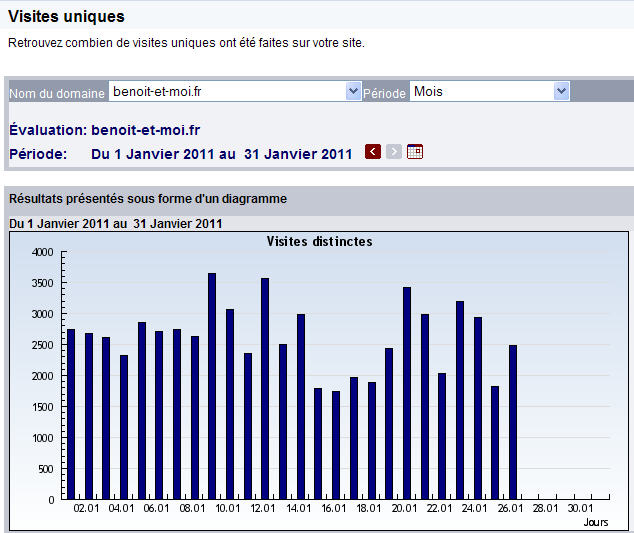Click the 02.01 x-axis label
Image resolution: width=634 pixels, height=533 pixels.
point(87,509)
